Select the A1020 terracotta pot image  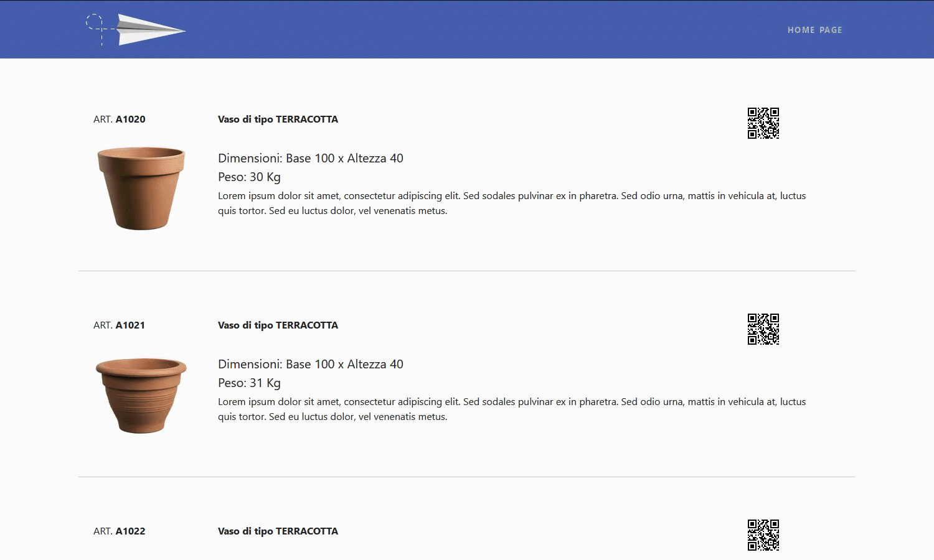[141, 189]
